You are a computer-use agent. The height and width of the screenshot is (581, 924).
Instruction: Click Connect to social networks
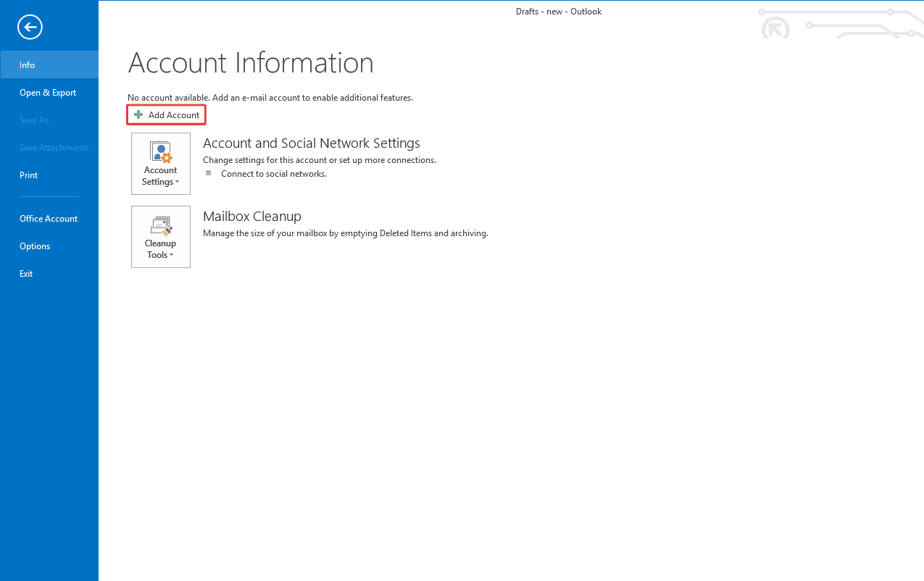click(x=274, y=174)
